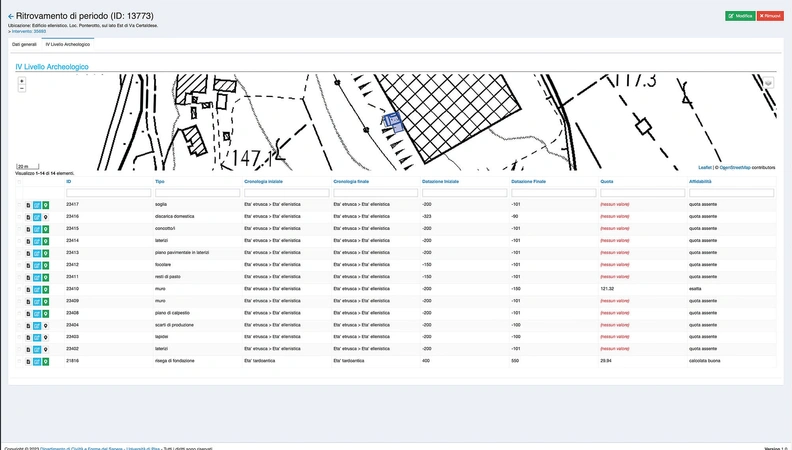This screenshot has width=792, height=450.
Task: Tick the checkbox for row 23414
Action: pos(19,241)
